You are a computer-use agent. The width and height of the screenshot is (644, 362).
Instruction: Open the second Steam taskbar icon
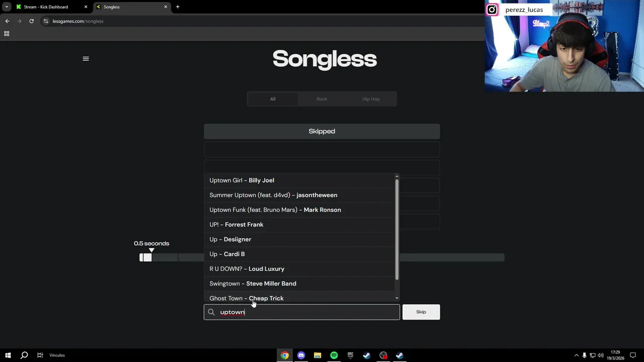399,355
